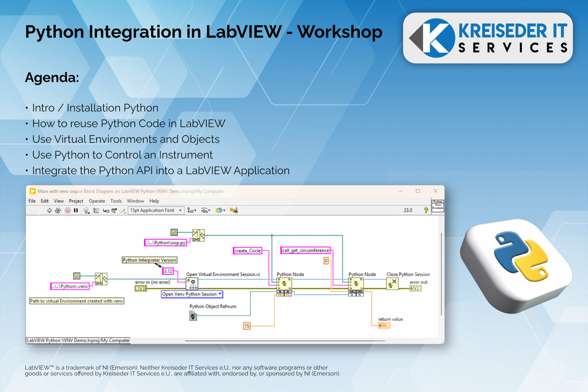588x392 pixels.
Task: Click the 3.12 interpreter version constant
Action: [168, 271]
